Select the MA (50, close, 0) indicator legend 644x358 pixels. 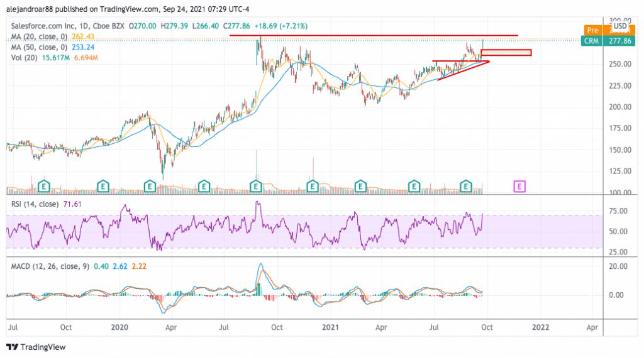coord(39,47)
